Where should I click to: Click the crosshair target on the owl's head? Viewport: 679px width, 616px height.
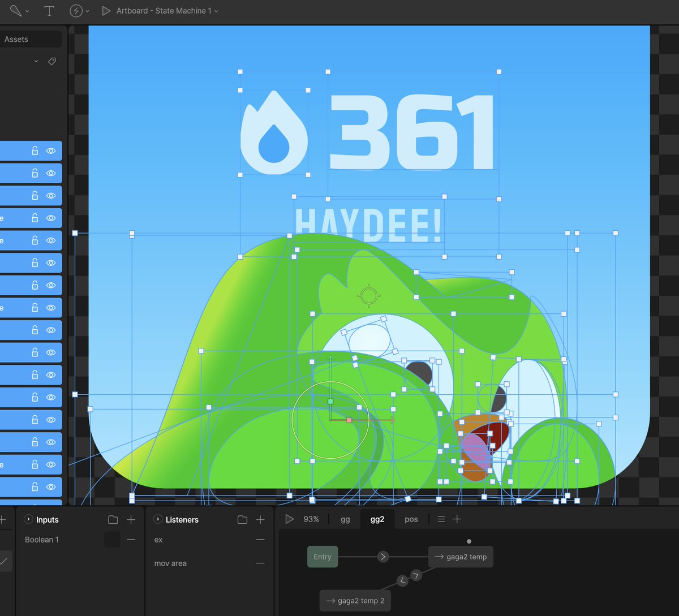pos(369,295)
